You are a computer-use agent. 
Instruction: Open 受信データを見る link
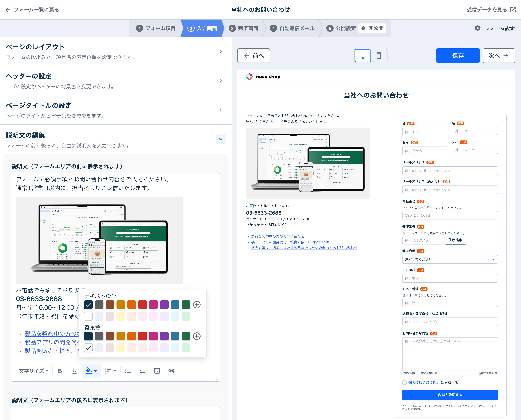coord(487,10)
